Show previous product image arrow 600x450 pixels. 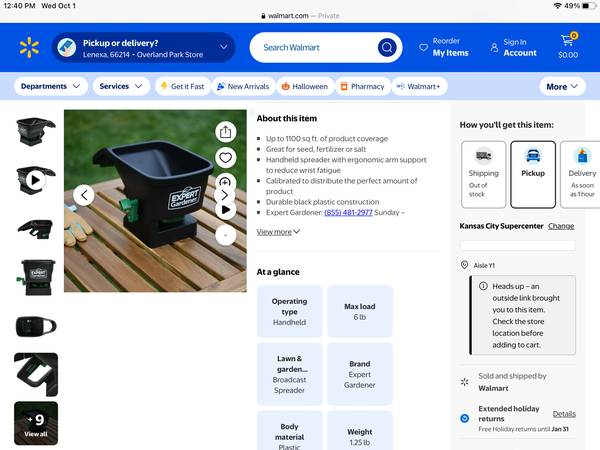[x=84, y=195]
